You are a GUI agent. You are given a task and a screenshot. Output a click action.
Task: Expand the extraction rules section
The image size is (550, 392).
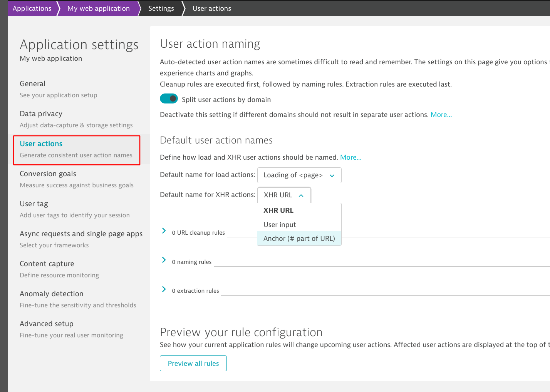[x=164, y=289]
